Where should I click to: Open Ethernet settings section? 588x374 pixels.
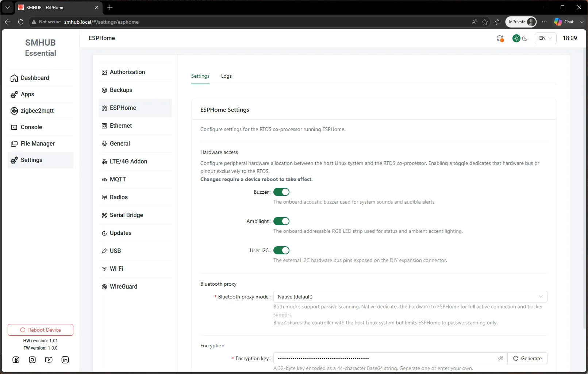click(135, 126)
